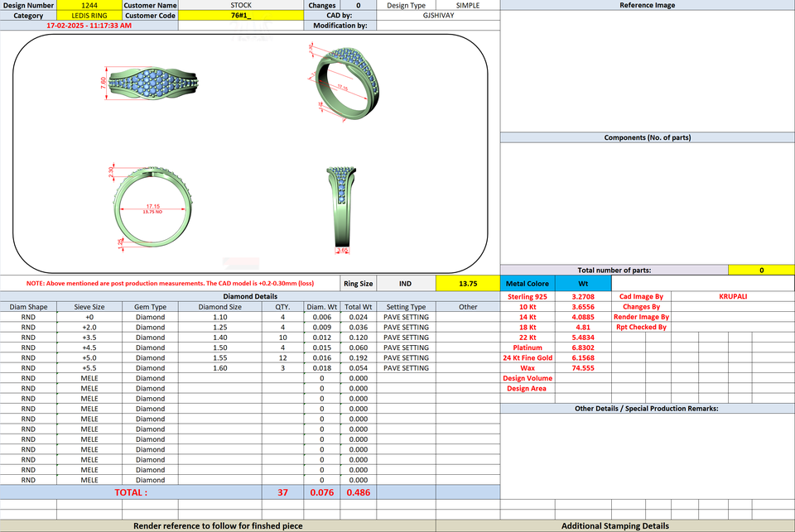Select the Render Image By label
Screen dimensions: 795x532
pyautogui.click(x=641, y=317)
